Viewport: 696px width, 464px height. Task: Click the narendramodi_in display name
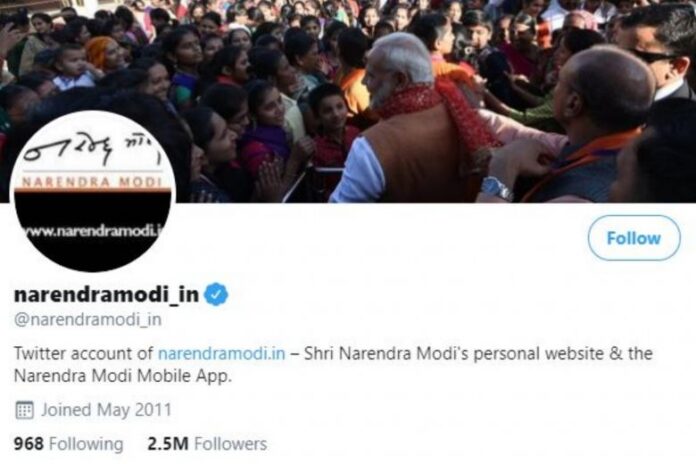(x=107, y=294)
